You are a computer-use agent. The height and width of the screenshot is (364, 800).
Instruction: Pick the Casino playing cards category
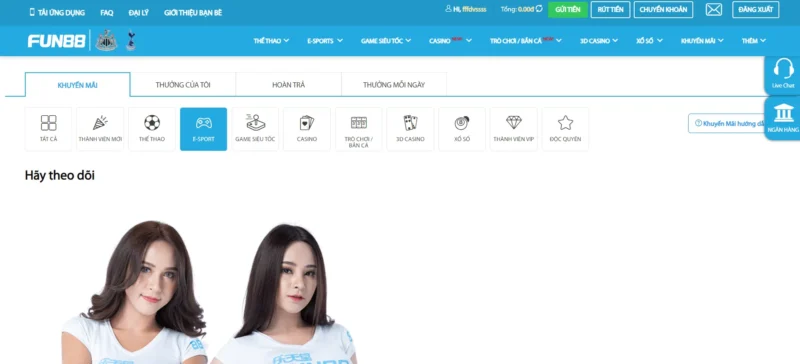click(x=307, y=129)
